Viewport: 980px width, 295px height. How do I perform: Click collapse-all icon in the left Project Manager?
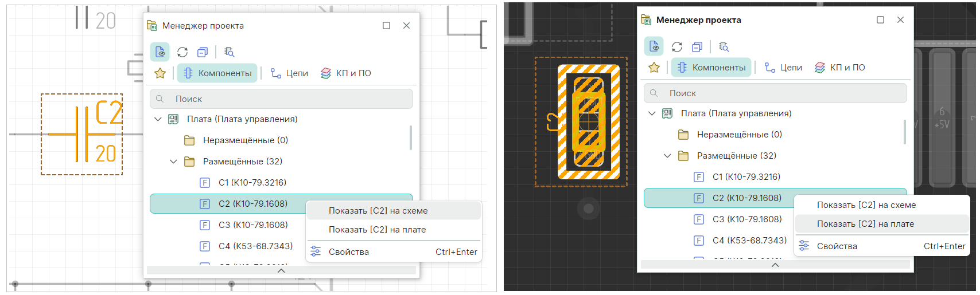203,52
